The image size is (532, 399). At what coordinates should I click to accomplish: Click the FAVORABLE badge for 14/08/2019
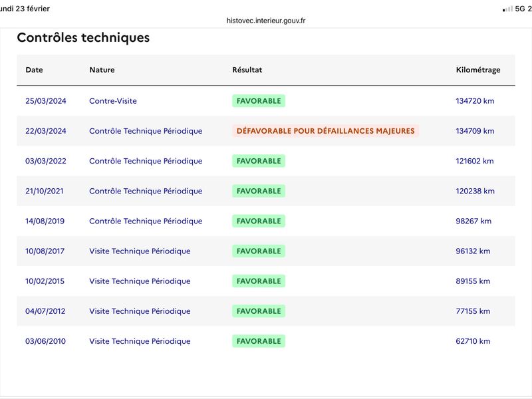pyautogui.click(x=259, y=221)
